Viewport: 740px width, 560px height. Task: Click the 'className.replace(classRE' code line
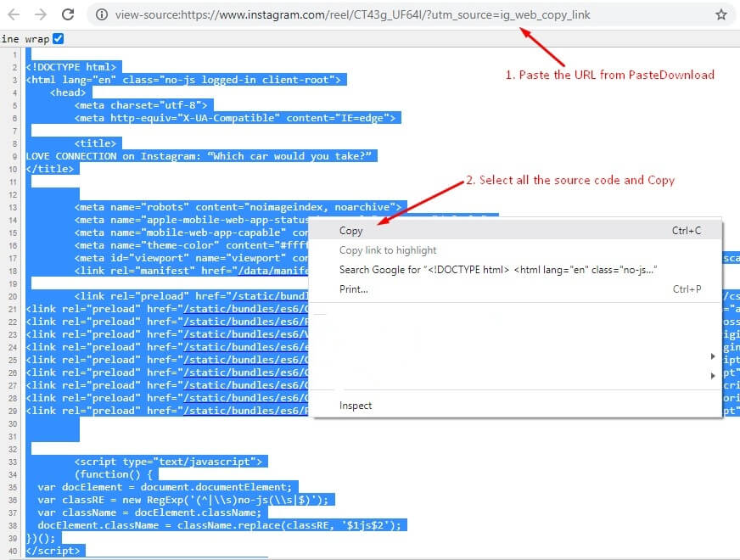tap(220, 525)
